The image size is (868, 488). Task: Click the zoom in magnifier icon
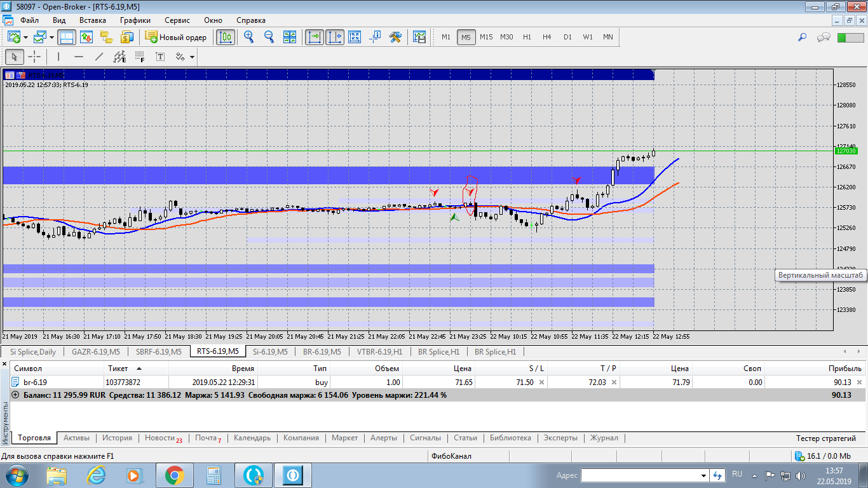point(248,37)
